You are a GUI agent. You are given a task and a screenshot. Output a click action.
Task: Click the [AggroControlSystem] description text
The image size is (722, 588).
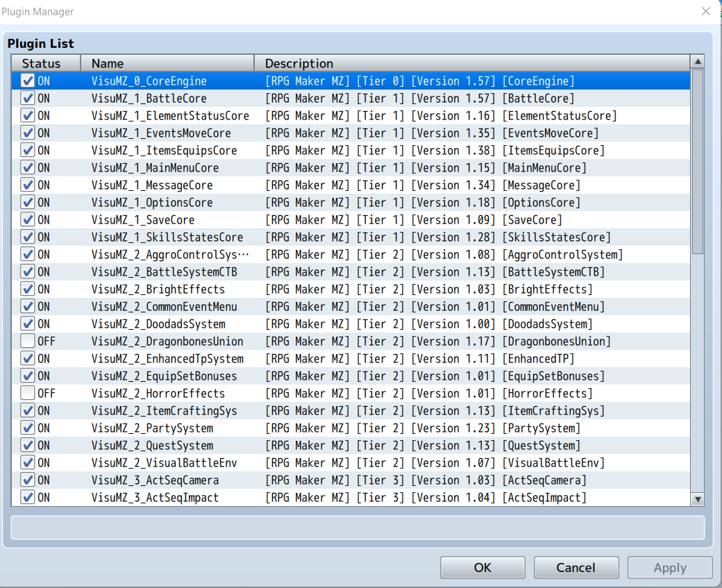click(444, 255)
